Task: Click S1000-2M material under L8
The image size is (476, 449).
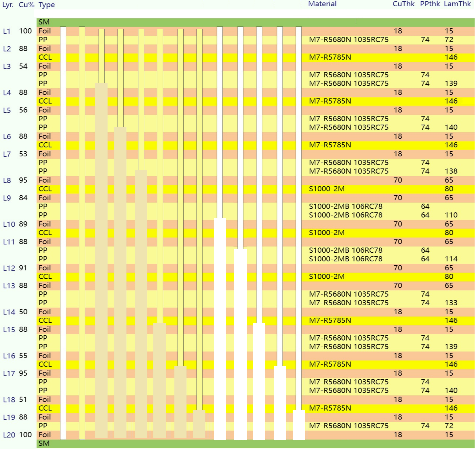Action: [x=327, y=189]
